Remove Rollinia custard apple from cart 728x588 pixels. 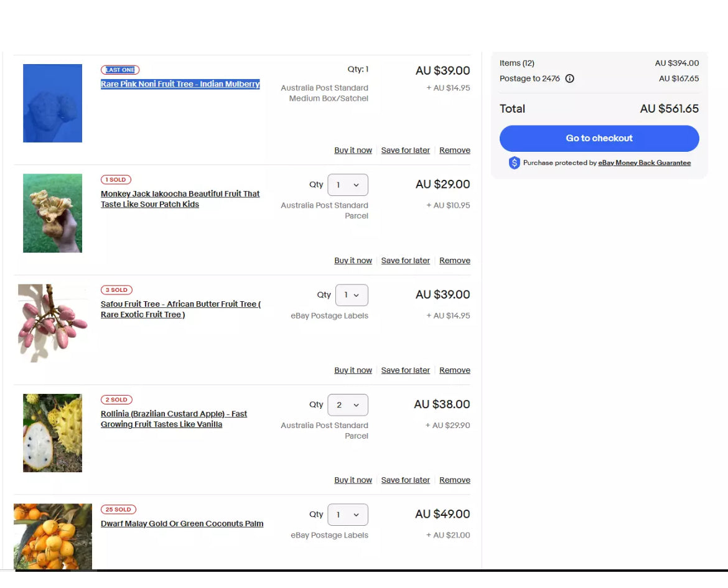click(x=455, y=480)
